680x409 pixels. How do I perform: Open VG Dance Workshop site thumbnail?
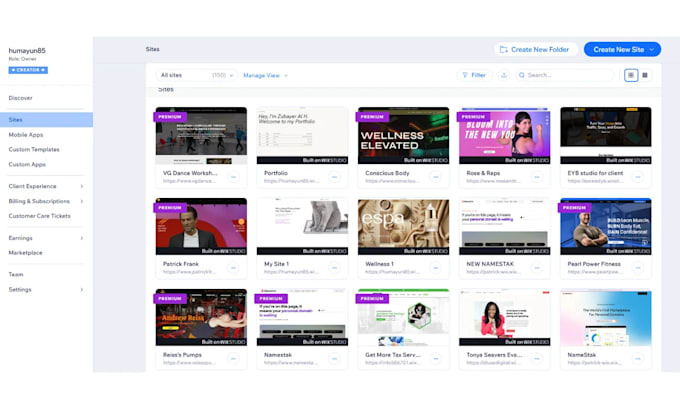[x=201, y=136]
